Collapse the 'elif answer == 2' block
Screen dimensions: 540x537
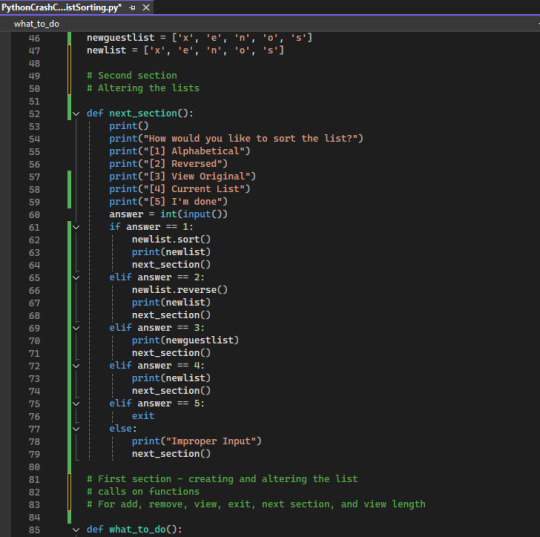[76, 278]
